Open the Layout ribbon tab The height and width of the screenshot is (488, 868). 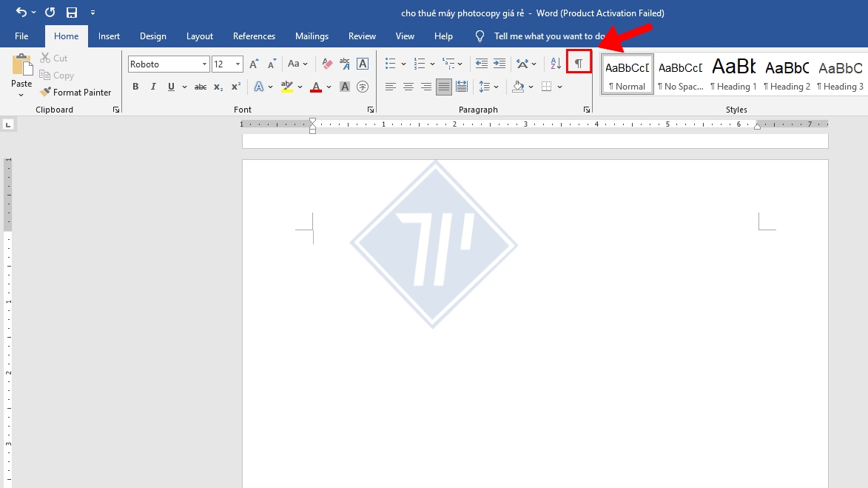click(199, 36)
